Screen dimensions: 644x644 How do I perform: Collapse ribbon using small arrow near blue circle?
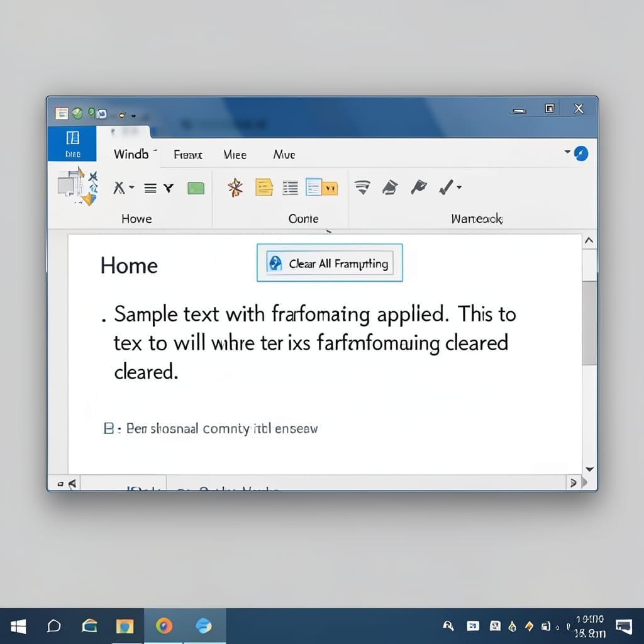tap(567, 152)
